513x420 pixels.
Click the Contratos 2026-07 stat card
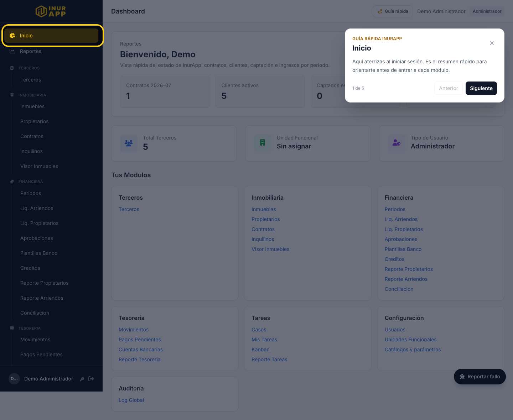165,92
